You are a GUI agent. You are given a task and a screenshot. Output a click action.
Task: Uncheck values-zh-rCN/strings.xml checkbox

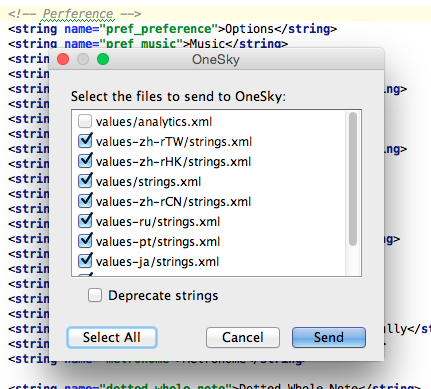click(85, 201)
